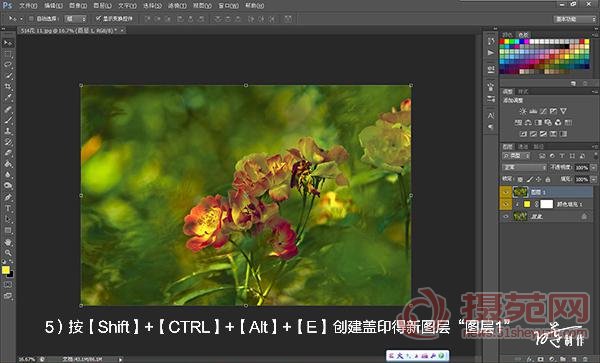This screenshot has height=363, width=600.
Task: Hide the 背景 layer
Action: click(x=505, y=216)
